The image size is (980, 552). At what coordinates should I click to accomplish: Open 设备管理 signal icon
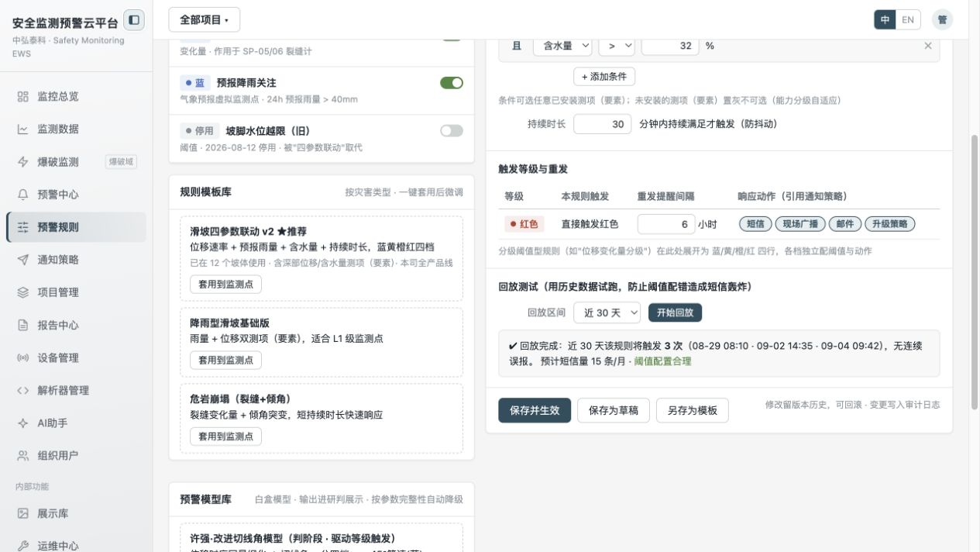click(x=23, y=358)
